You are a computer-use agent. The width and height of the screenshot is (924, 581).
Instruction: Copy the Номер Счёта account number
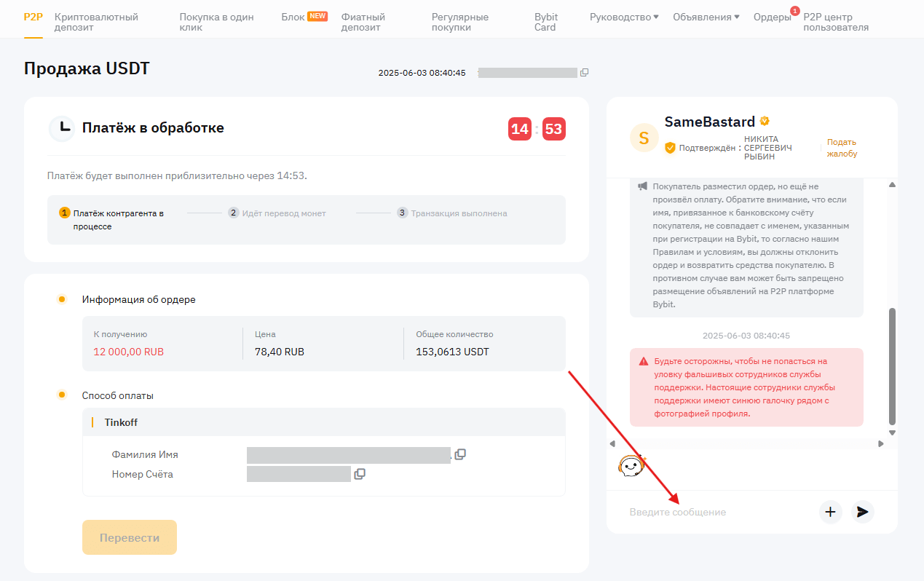tap(360, 474)
